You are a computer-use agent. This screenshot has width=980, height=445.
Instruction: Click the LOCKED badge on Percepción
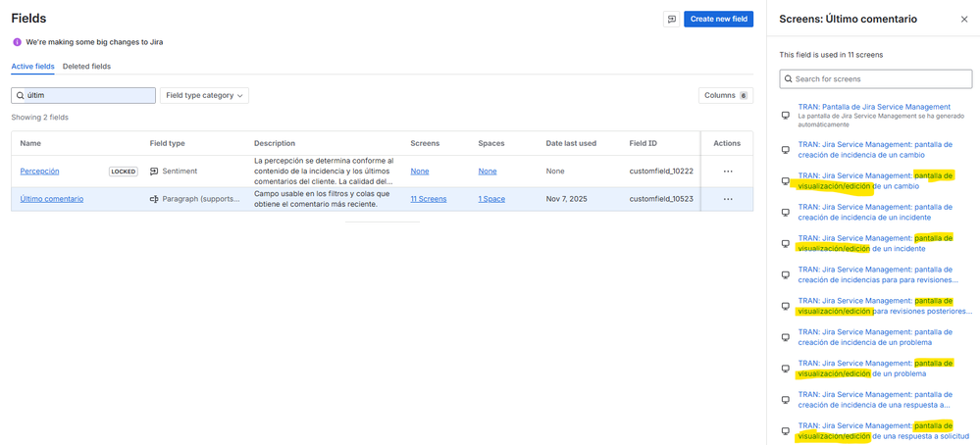(124, 171)
